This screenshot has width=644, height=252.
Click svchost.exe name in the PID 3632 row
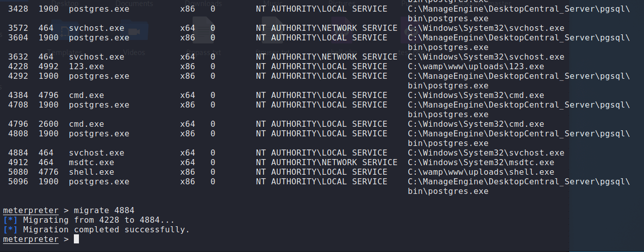click(x=97, y=57)
